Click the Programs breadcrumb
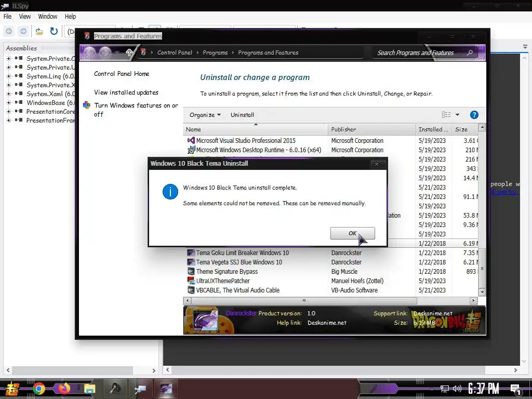This screenshot has height=399, width=532. click(x=215, y=52)
